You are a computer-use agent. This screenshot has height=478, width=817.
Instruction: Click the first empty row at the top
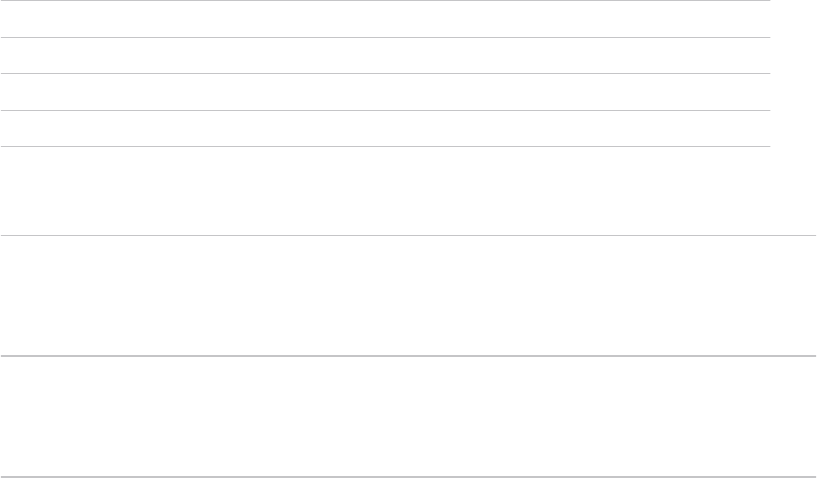click(385, 19)
